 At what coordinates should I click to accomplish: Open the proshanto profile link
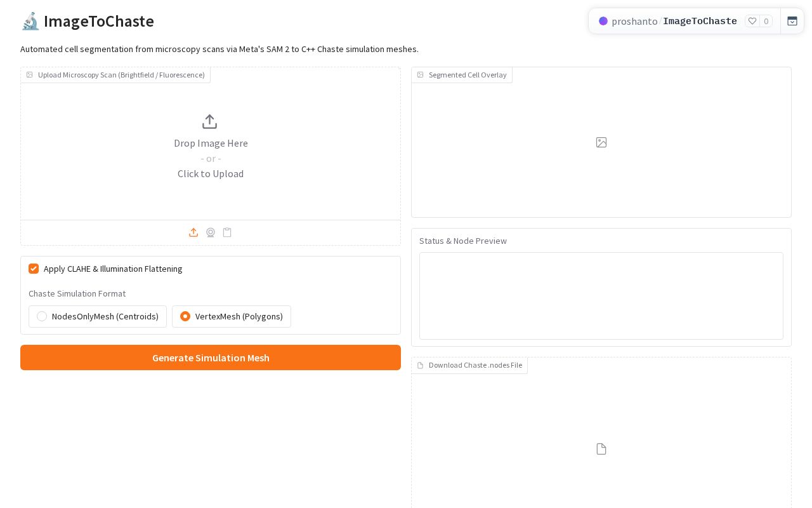634,21
